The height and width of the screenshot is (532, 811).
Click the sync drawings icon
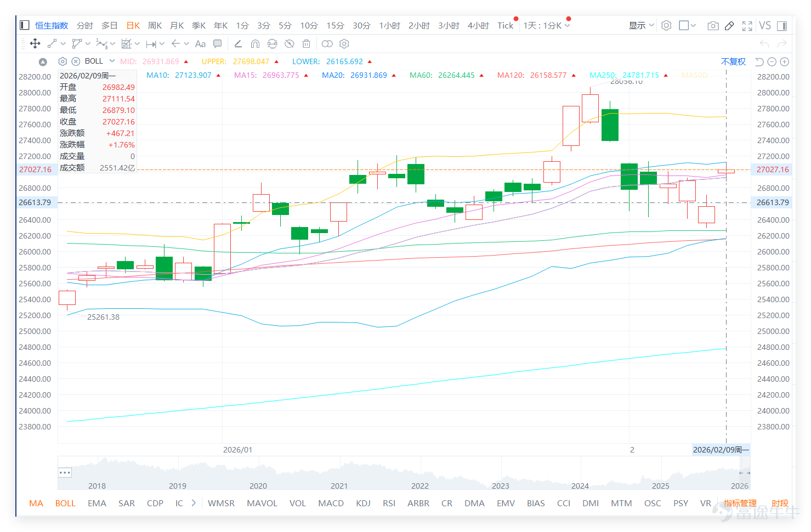273,43
